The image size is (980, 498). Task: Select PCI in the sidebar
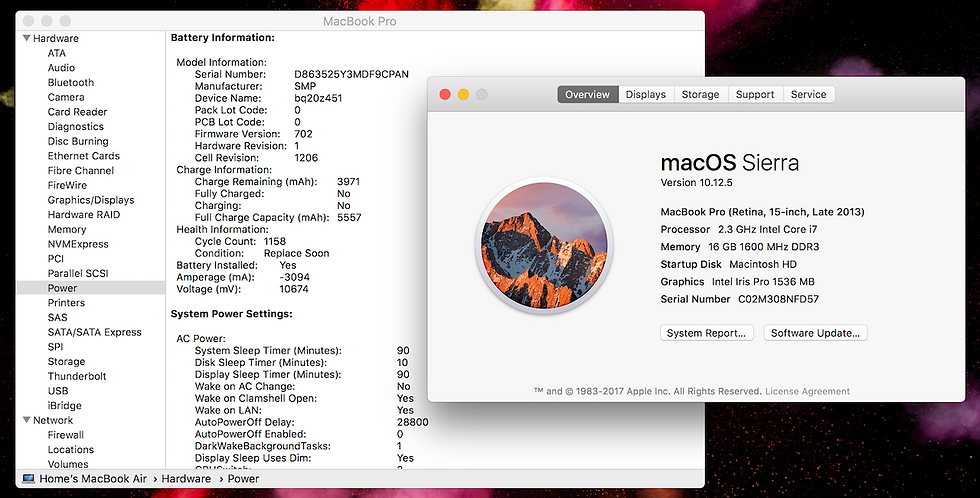click(x=56, y=259)
